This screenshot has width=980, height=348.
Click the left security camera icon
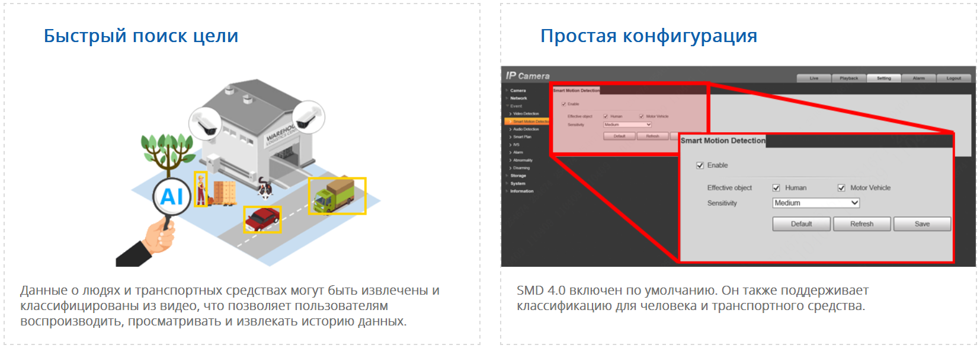[205, 123]
